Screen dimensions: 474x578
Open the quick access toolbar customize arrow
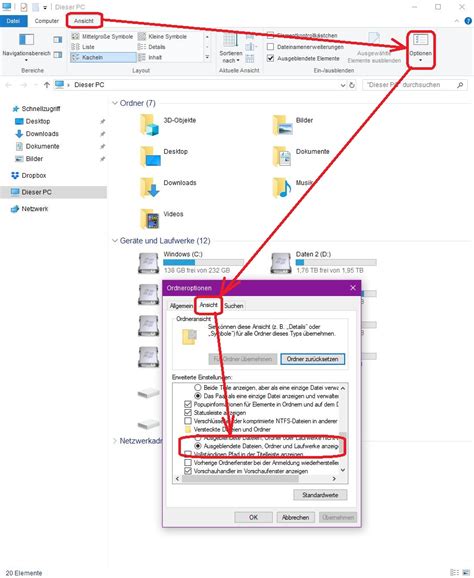[45, 7]
